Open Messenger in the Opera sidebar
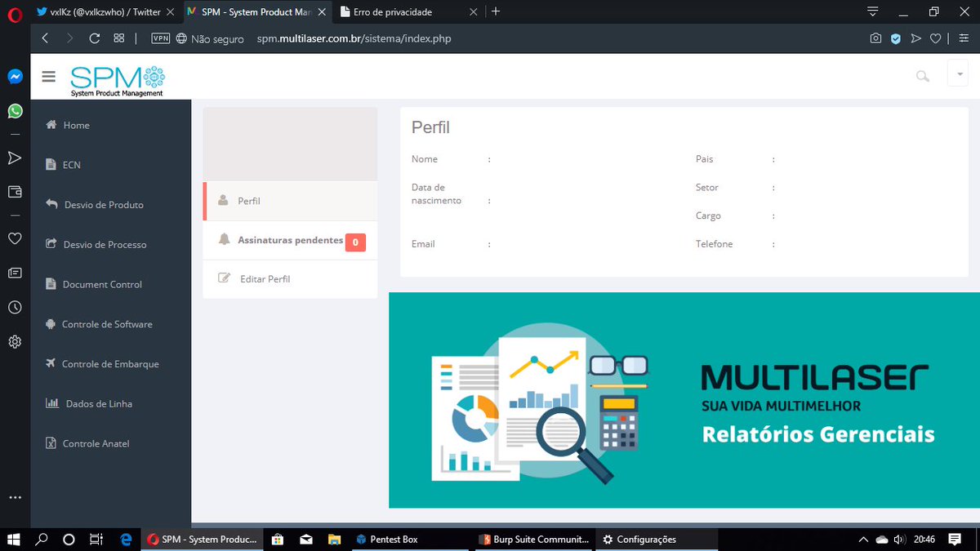Viewport: 980px width, 551px height. pyautogui.click(x=15, y=77)
